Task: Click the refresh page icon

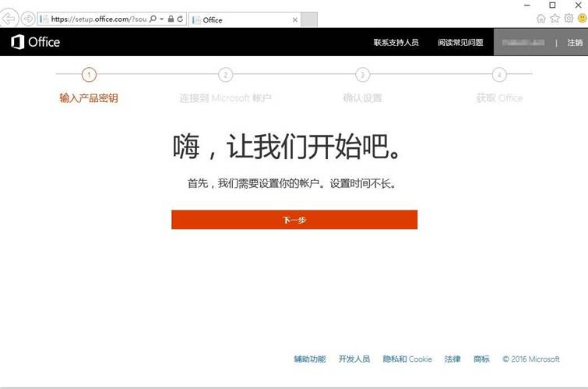Action: click(180, 19)
